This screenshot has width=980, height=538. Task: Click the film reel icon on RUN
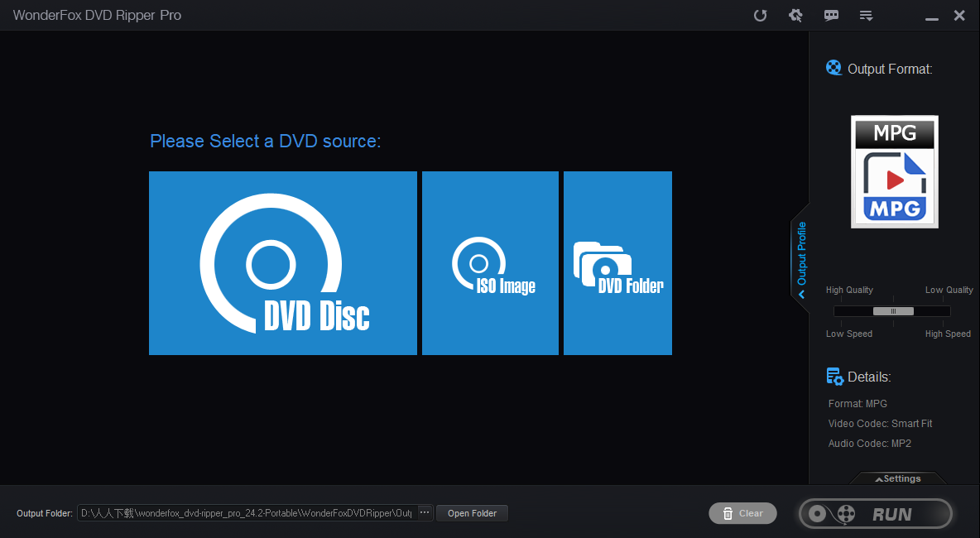tap(846, 513)
